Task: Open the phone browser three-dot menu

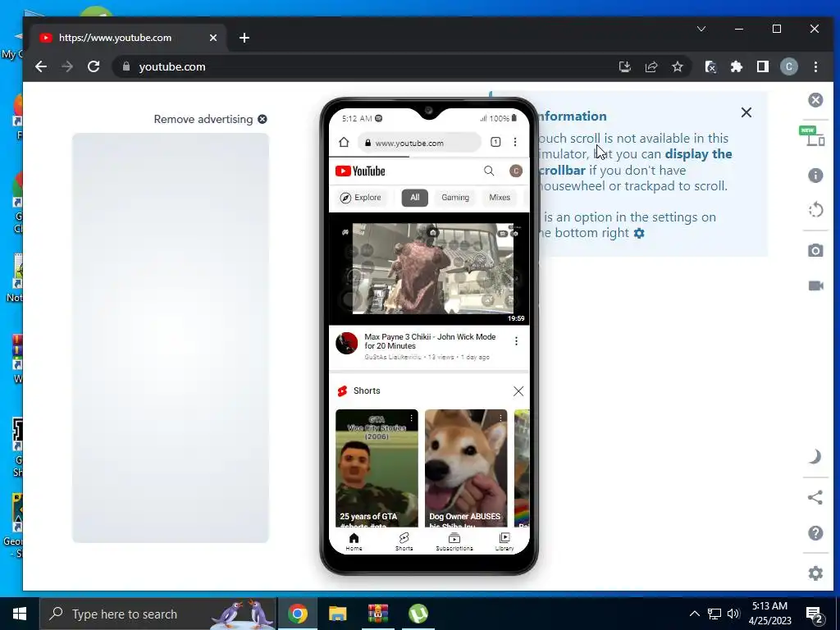Action: 515,142
